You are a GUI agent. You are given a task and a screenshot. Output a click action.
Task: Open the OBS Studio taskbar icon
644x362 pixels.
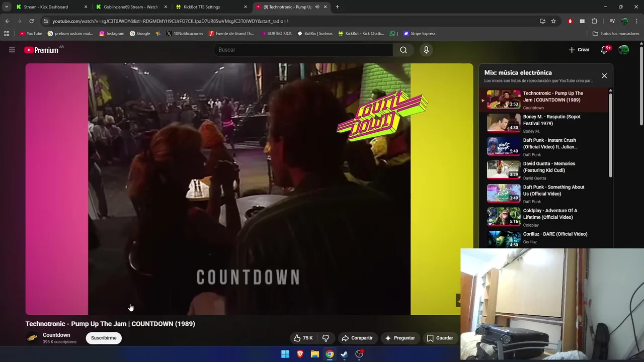tap(359, 354)
